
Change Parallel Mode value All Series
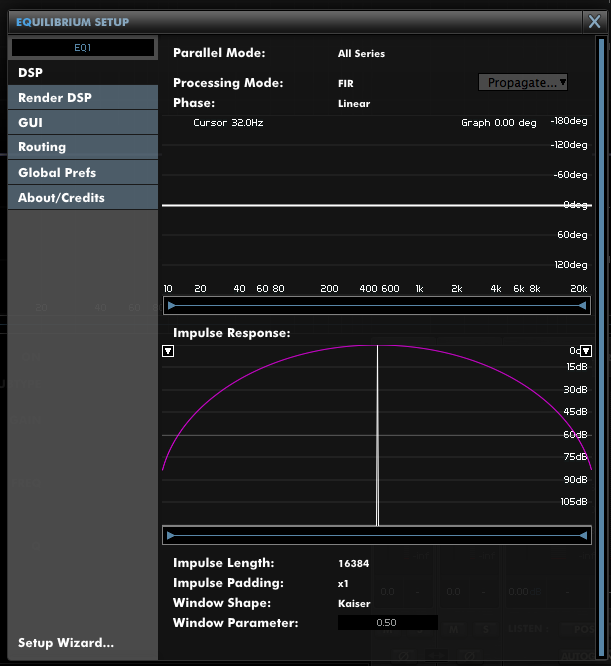(x=361, y=54)
